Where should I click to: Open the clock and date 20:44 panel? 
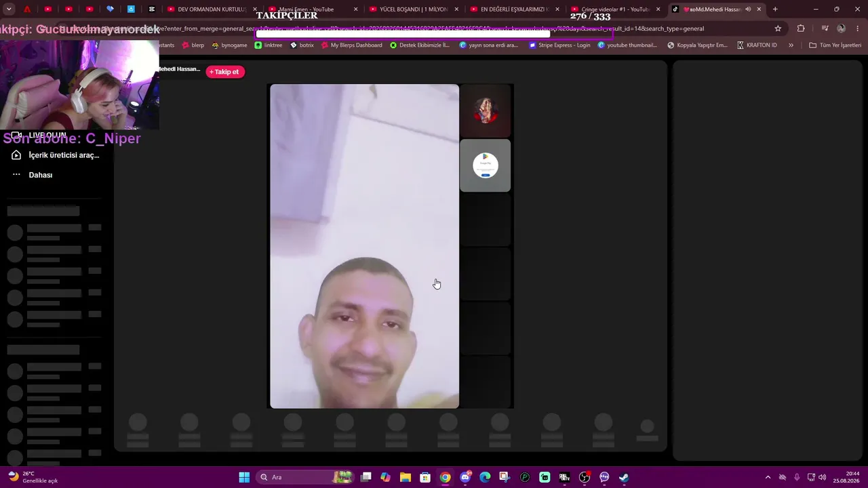coord(848,477)
